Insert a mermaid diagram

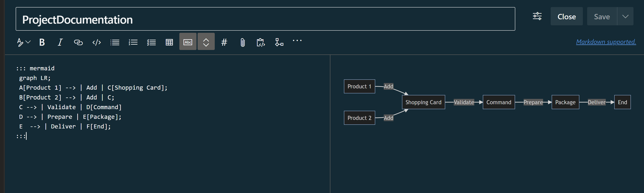279,42
